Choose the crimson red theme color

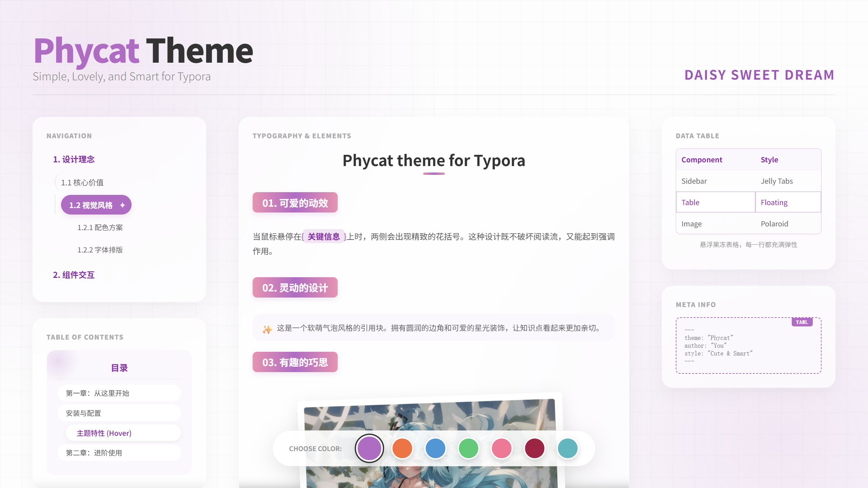click(x=534, y=448)
